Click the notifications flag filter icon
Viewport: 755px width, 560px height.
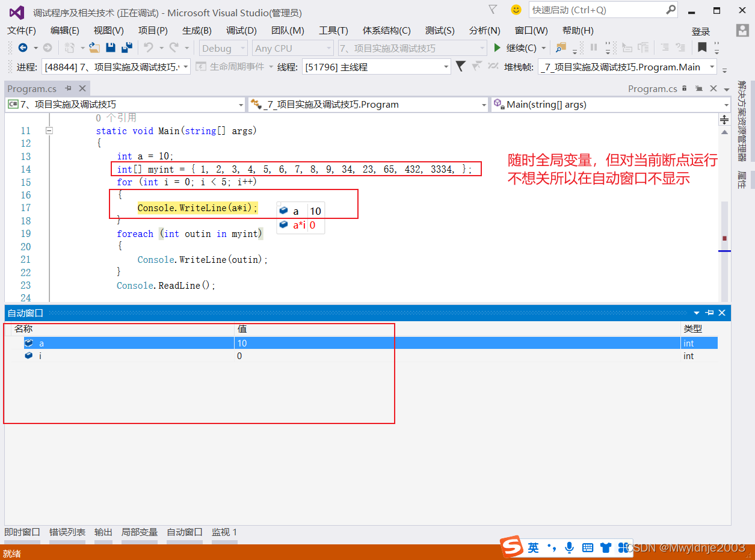(493, 10)
